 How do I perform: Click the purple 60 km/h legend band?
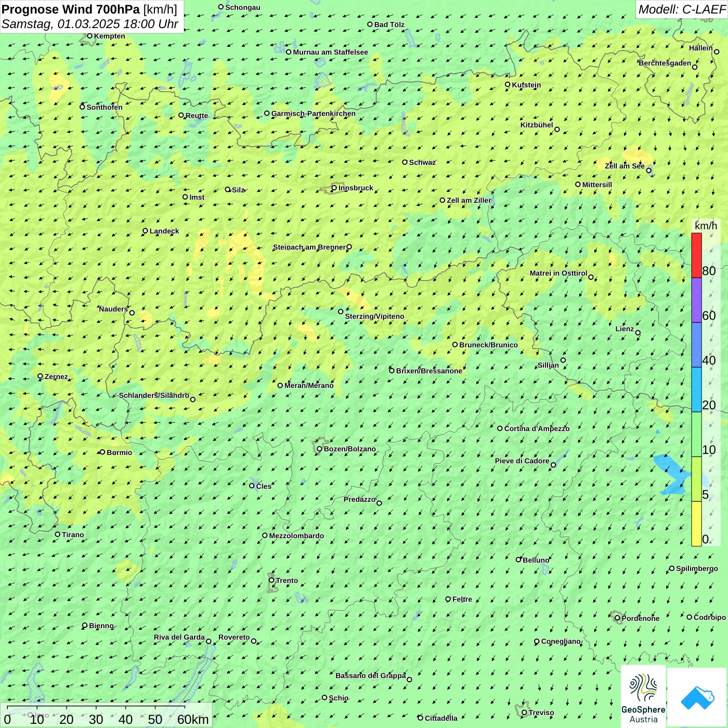696,300
